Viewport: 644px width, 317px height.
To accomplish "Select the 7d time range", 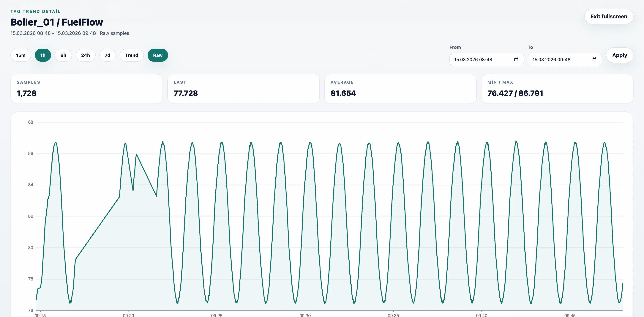I will coord(108,55).
